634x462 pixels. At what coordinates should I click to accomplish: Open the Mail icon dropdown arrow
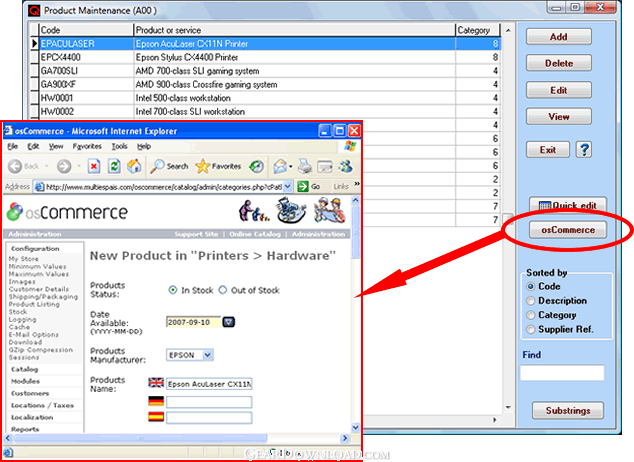pyautogui.click(x=291, y=166)
